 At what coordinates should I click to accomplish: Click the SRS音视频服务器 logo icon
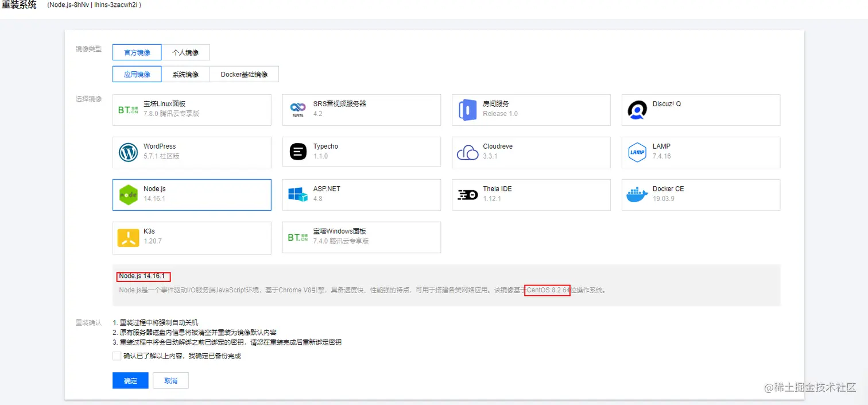click(x=298, y=109)
